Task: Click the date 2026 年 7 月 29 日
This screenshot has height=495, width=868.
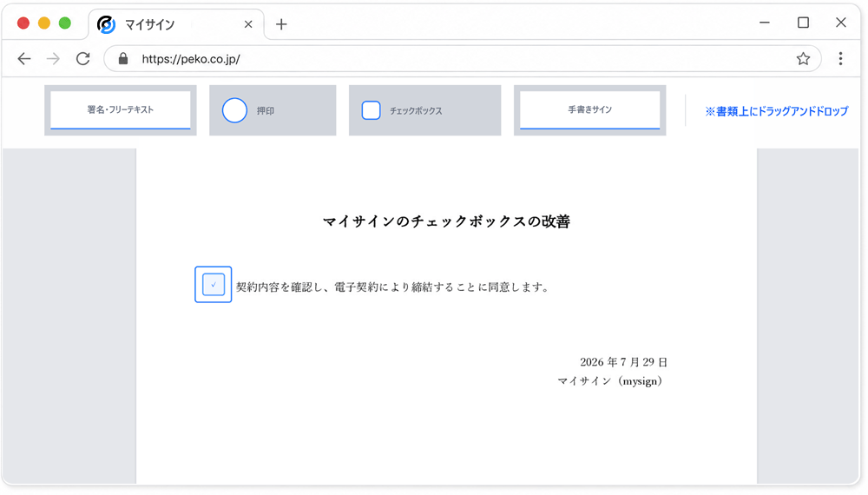Action: 623,362
